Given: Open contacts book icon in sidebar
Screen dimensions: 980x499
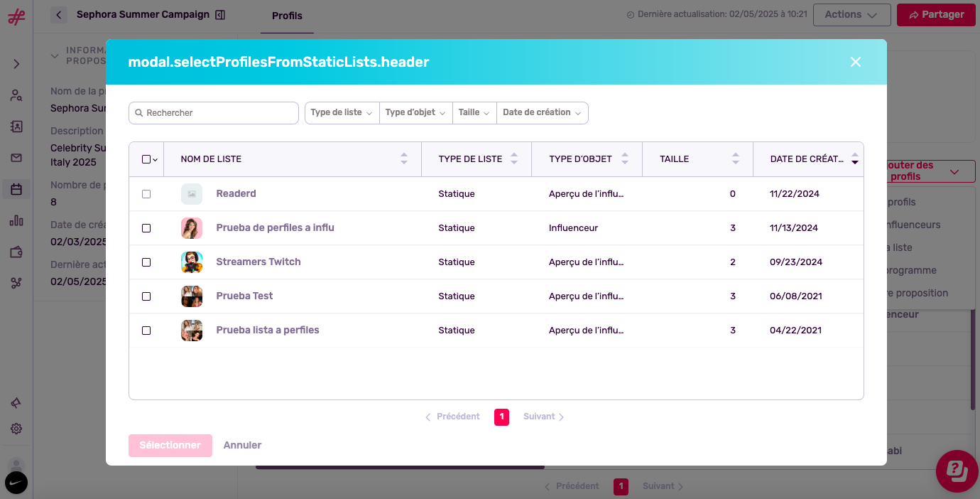Looking at the screenshot, I should coord(16,127).
